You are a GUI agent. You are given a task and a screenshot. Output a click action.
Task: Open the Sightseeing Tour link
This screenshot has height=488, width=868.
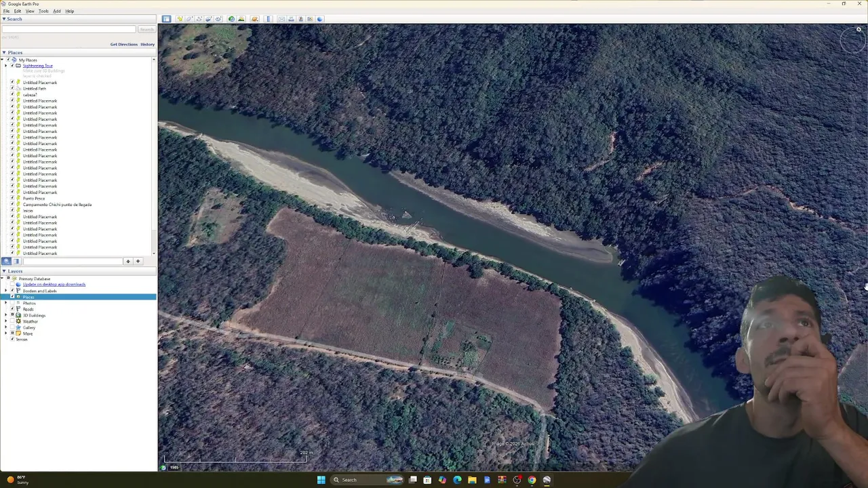click(x=38, y=66)
